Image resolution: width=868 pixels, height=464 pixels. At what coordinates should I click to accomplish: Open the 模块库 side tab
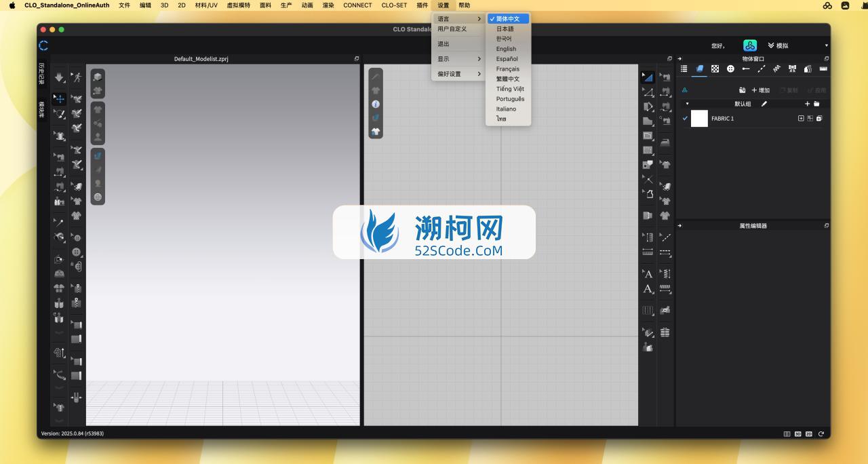(x=41, y=110)
